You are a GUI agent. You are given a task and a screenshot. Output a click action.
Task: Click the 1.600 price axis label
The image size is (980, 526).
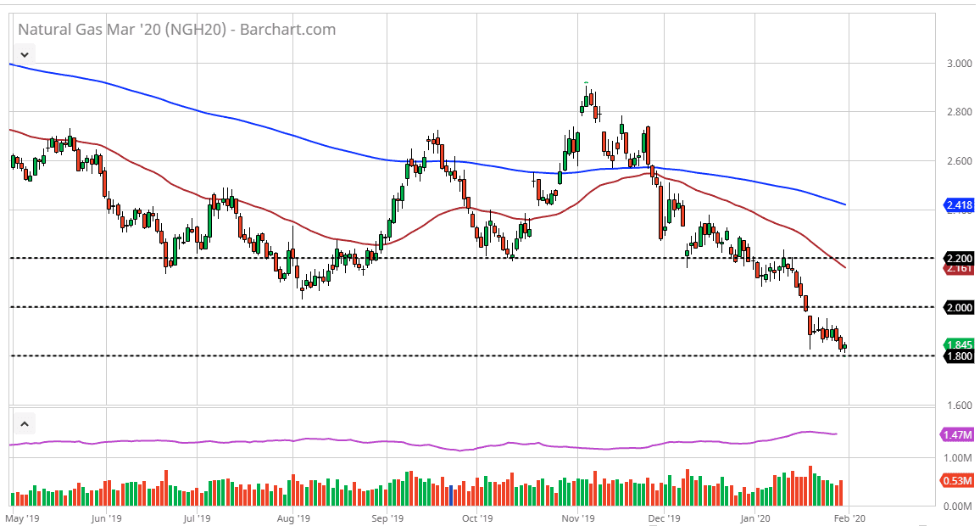point(960,406)
